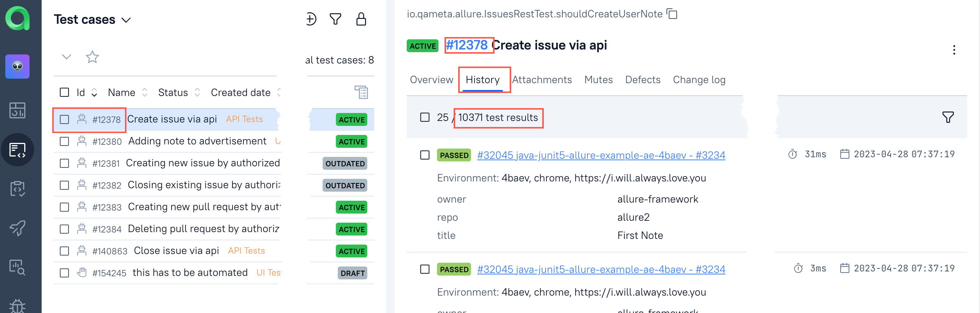The image size is (980, 313).
Task: Click the filter funnel icon above test case list
Action: pos(335,19)
